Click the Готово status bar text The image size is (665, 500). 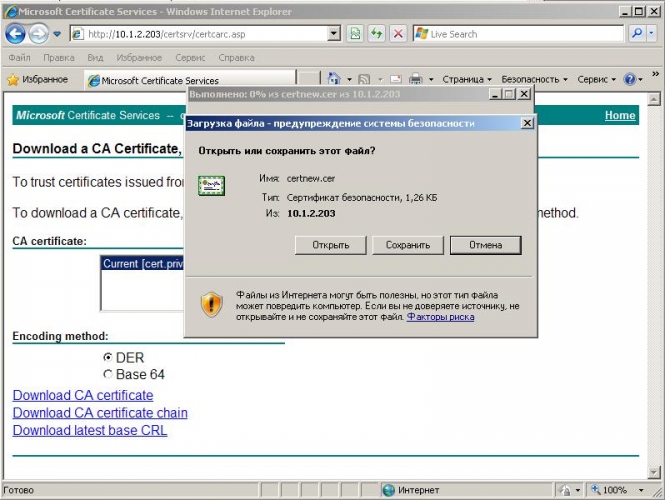click(18, 490)
